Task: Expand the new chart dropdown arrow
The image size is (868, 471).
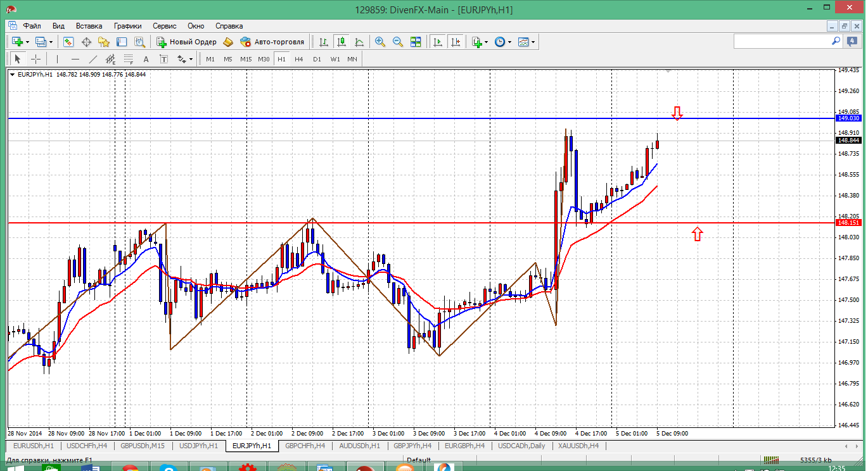Action: click(27, 42)
